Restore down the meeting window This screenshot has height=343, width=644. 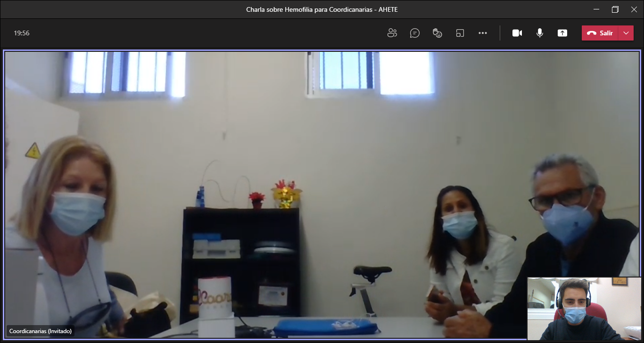click(x=615, y=9)
